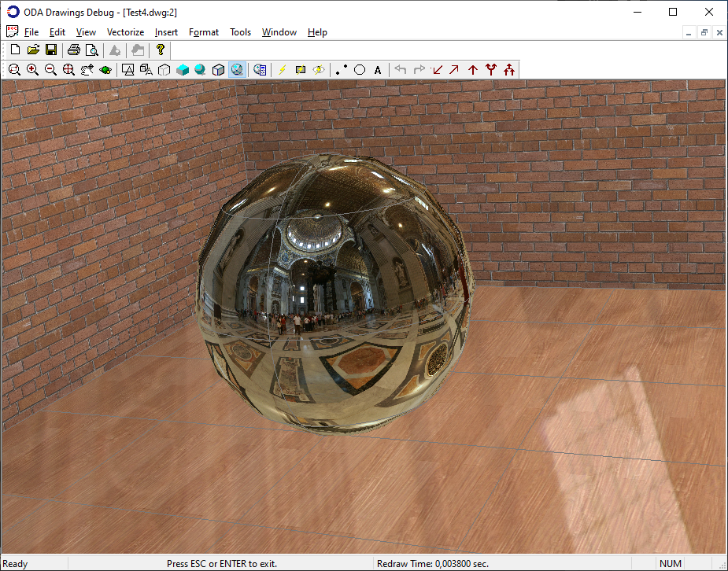Click the NUM indicator in status bar

click(x=671, y=564)
